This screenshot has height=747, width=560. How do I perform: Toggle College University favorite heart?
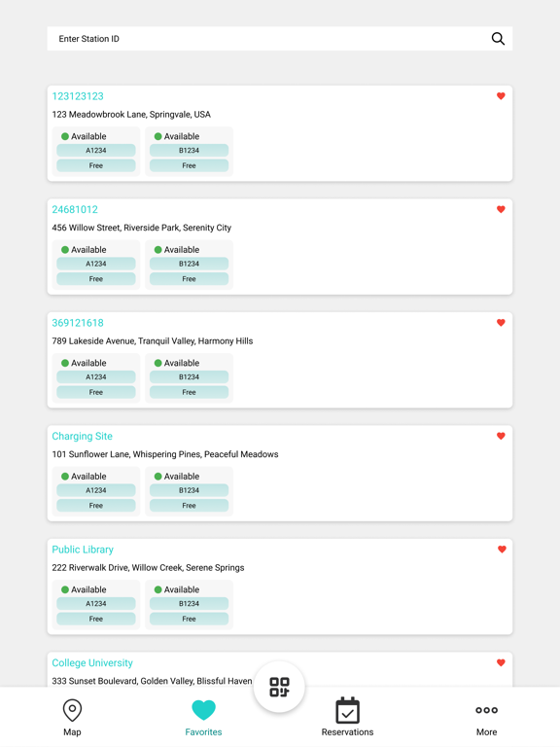pyautogui.click(x=501, y=662)
